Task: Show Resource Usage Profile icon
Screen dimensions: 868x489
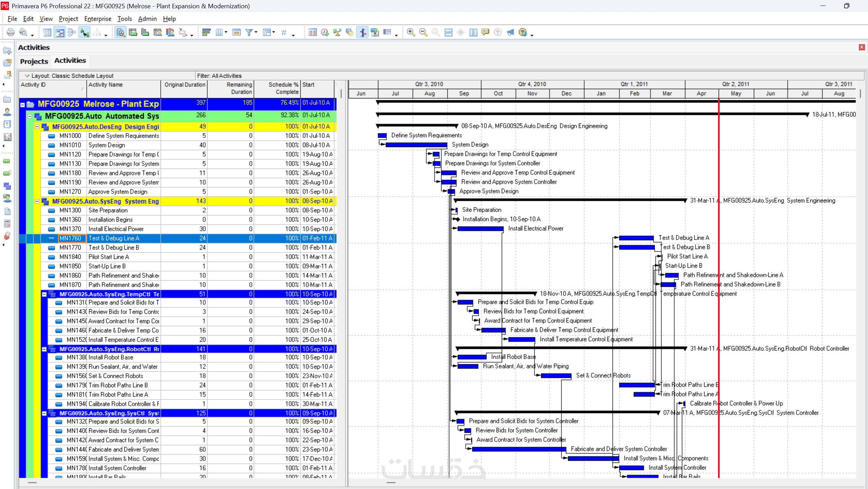Action: click(170, 32)
